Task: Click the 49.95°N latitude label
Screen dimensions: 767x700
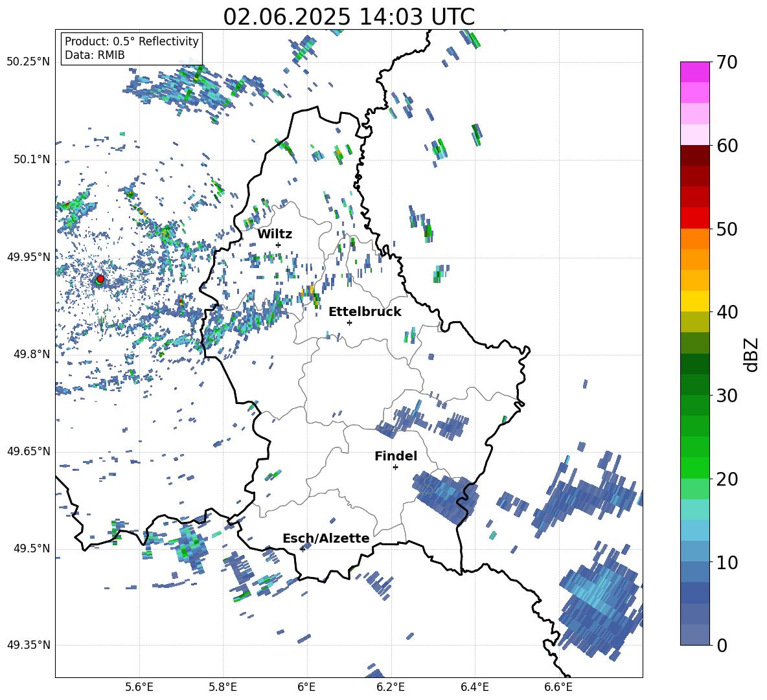Action: point(29,257)
